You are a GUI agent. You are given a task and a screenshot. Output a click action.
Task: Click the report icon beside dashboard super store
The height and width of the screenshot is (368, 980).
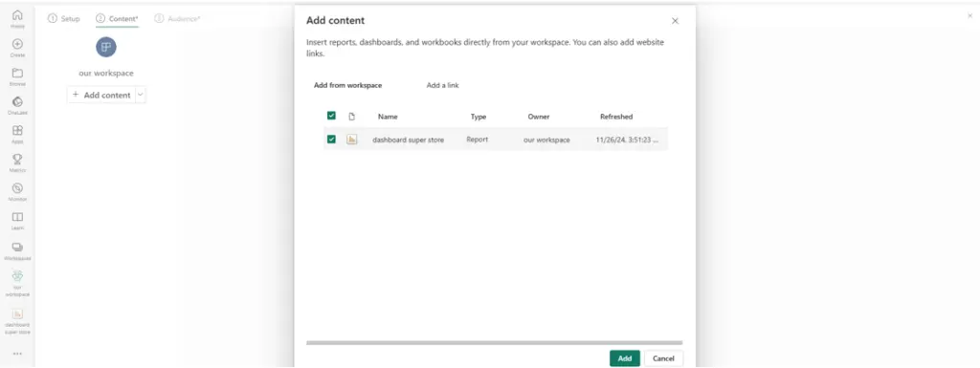pos(352,140)
